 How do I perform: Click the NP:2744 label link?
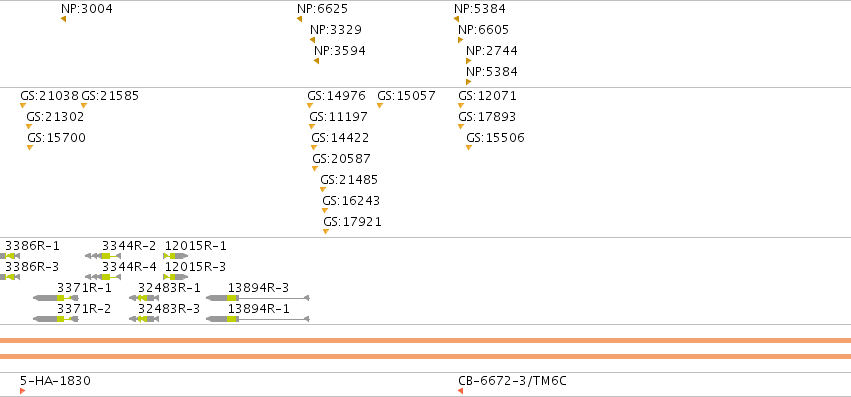point(492,51)
